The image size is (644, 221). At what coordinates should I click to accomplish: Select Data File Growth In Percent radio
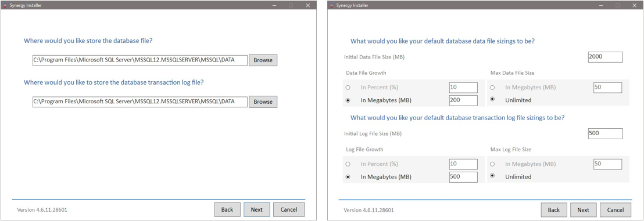click(x=348, y=88)
